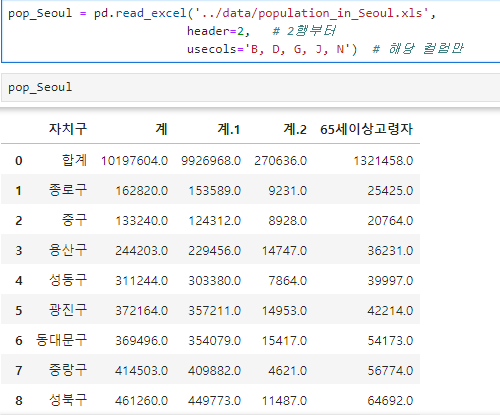Click the value 8928.0
The width and height of the screenshot is (500, 415).
click(x=288, y=221)
